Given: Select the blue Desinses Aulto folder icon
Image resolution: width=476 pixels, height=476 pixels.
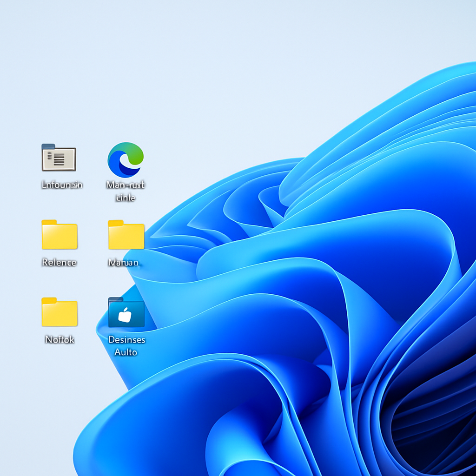Looking at the screenshot, I should pyautogui.click(x=126, y=312).
